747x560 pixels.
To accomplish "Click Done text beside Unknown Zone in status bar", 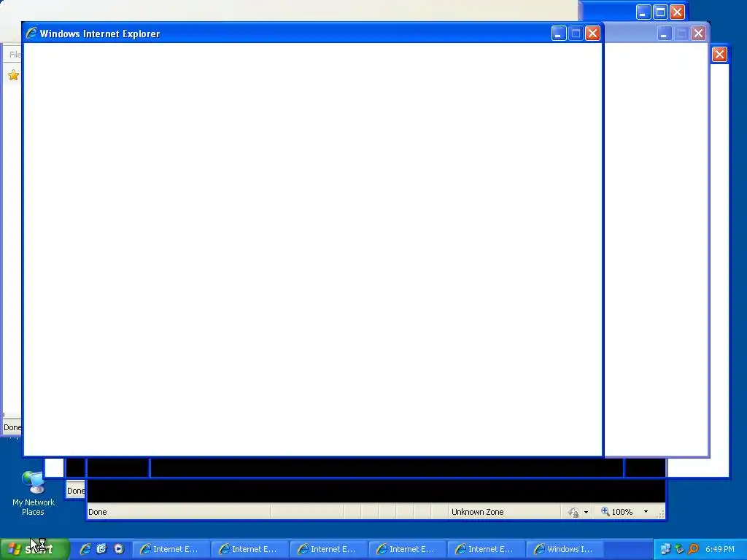I will (x=98, y=512).
